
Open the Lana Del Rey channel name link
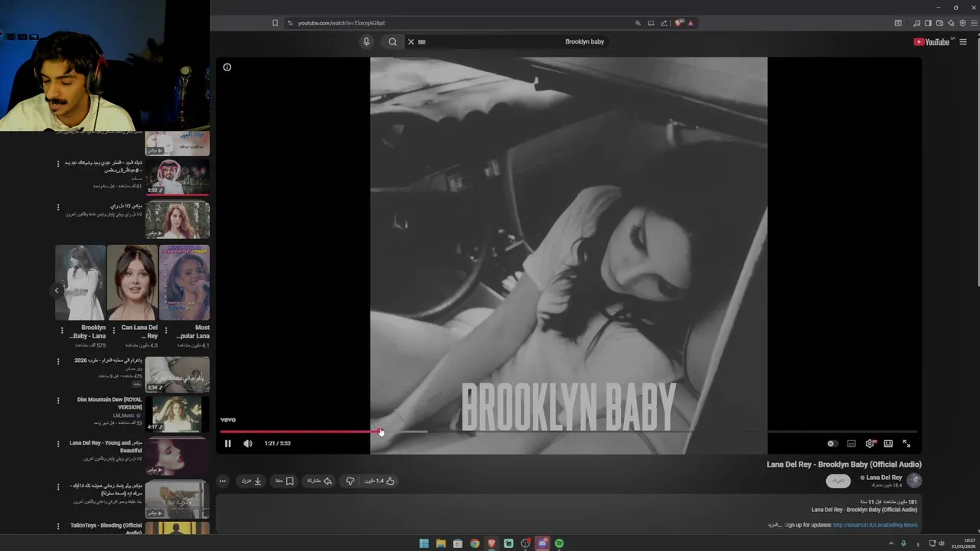click(884, 478)
